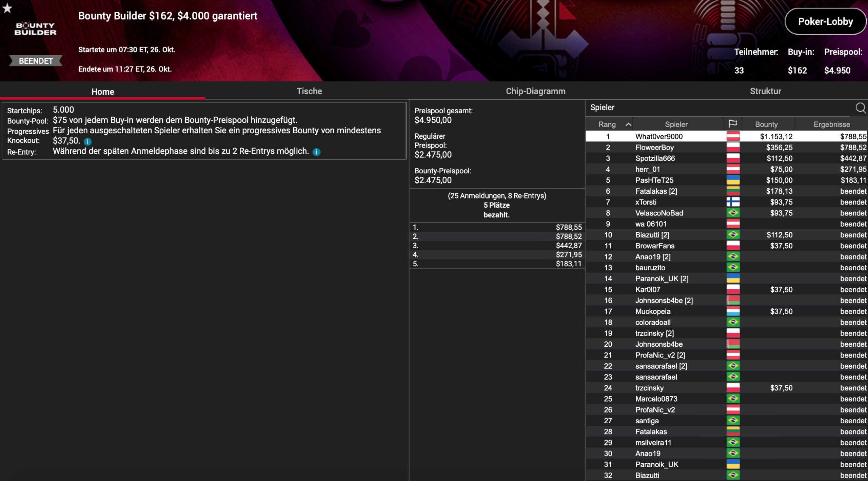Click the BEENDET status badge
868x481 pixels.
(36, 61)
